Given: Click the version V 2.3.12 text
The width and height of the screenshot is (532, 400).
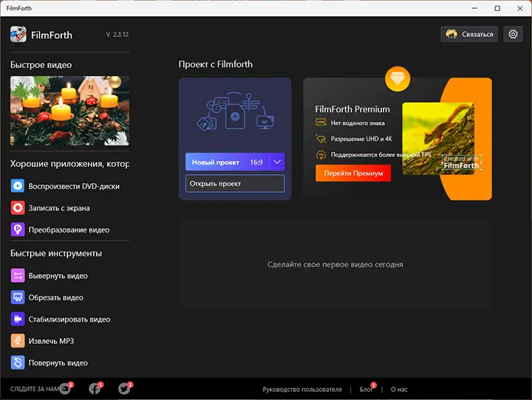Looking at the screenshot, I should 117,34.
